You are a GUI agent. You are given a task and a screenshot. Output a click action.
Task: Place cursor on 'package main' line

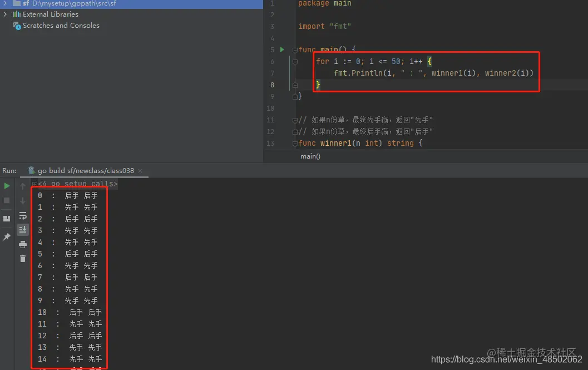coord(325,3)
